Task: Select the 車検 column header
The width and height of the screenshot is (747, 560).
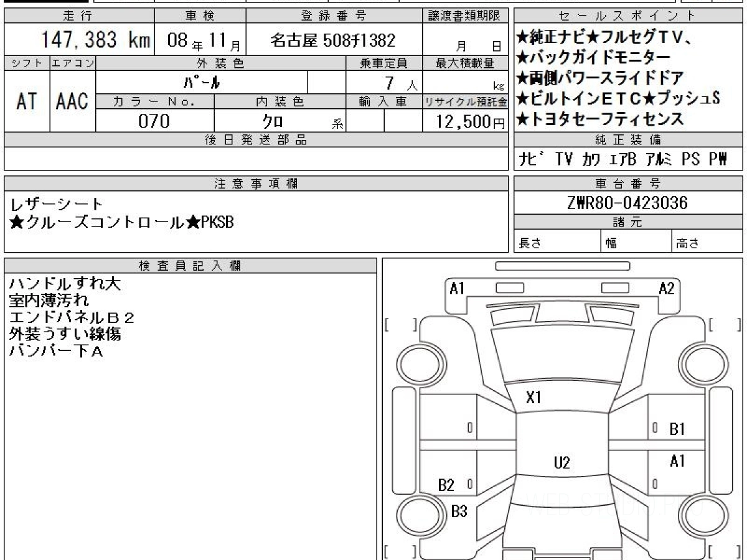Action: click(200, 16)
